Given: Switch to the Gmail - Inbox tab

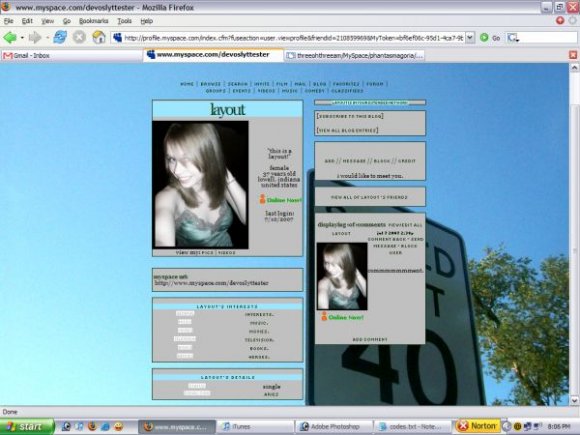Looking at the screenshot, I should 71,55.
